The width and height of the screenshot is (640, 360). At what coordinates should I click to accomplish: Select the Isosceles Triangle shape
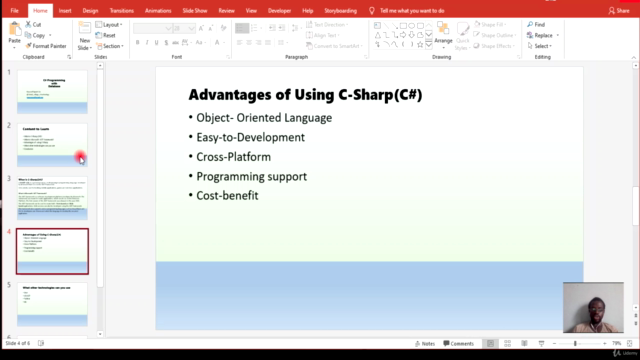pyautogui.click(x=378, y=35)
